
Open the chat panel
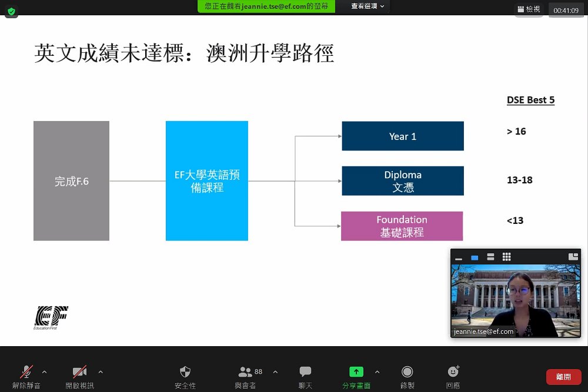305,377
